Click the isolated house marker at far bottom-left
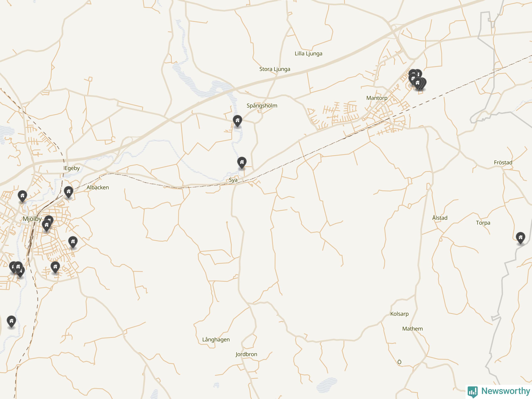This screenshot has width=532, height=399. pyautogui.click(x=11, y=321)
